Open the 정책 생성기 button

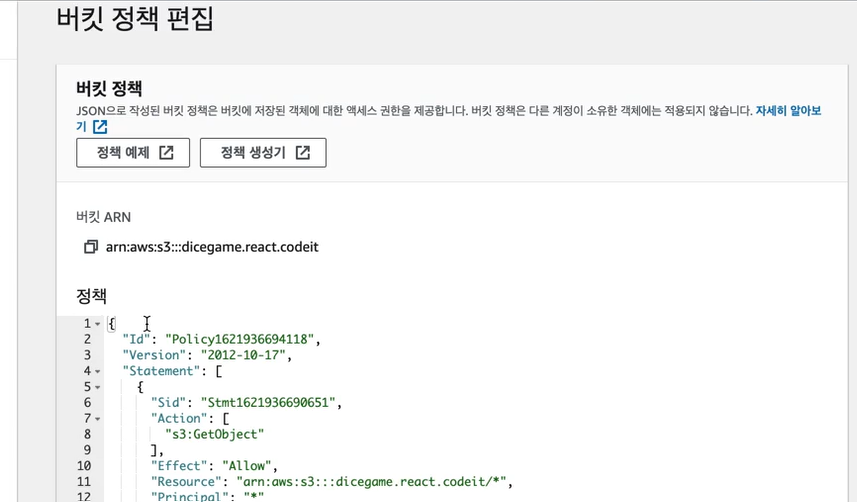pyautogui.click(x=263, y=153)
